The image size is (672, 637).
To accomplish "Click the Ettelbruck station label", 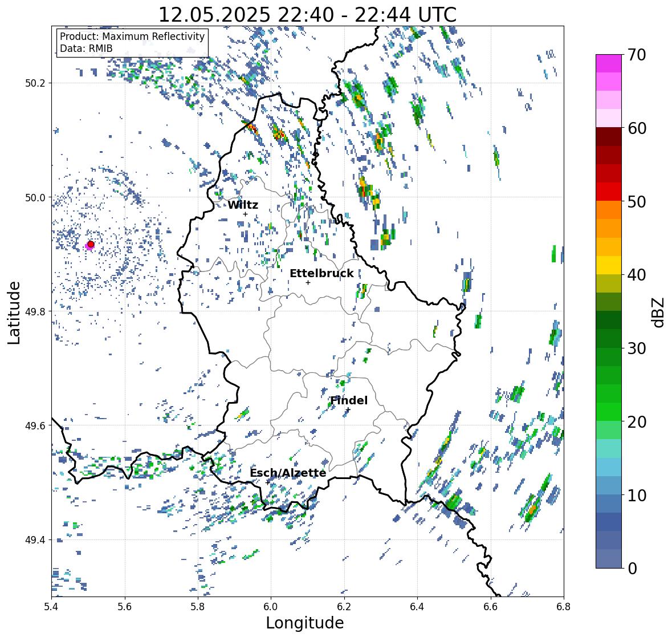I will coord(321,274).
